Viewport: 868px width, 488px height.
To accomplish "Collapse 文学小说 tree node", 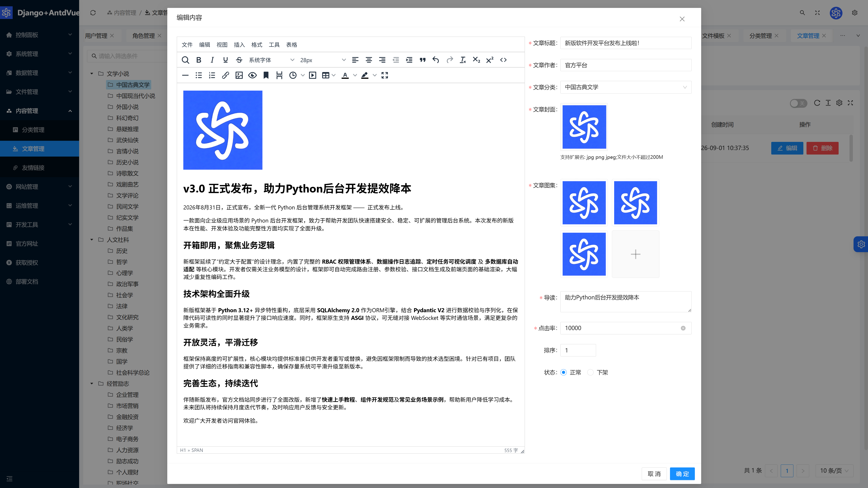I will coord(92,73).
